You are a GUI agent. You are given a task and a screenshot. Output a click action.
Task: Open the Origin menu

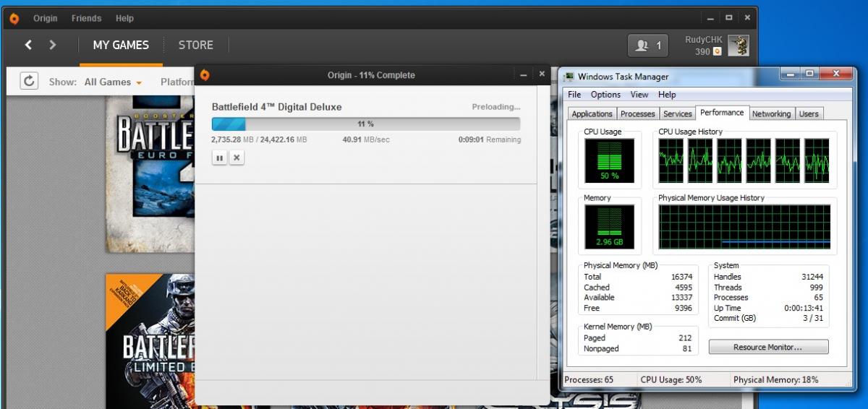46,18
